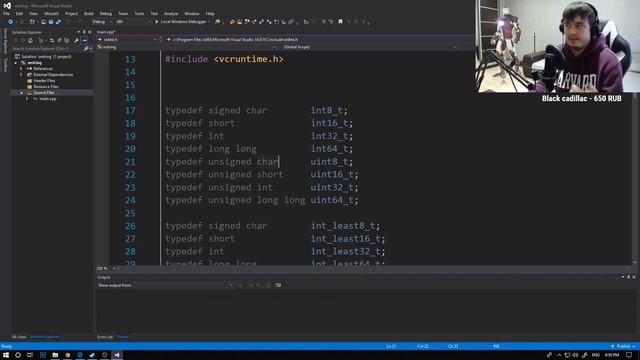Open the Windows notification center icon
This screenshot has width=640, height=360.
click(629, 355)
